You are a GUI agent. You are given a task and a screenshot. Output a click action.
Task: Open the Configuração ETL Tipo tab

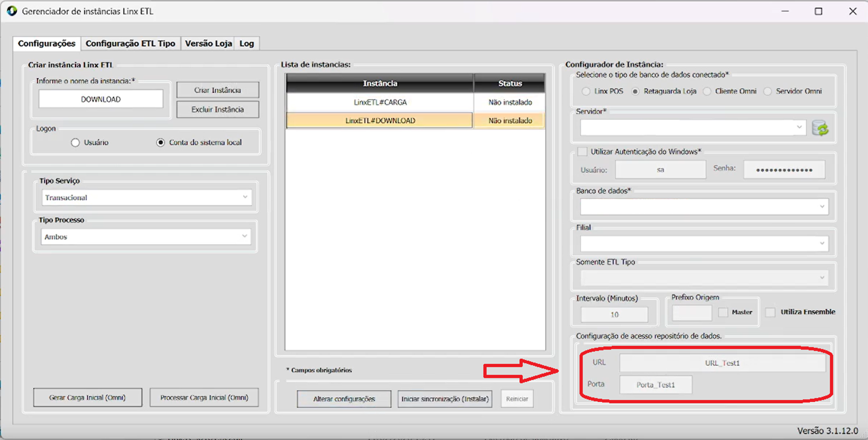(130, 43)
